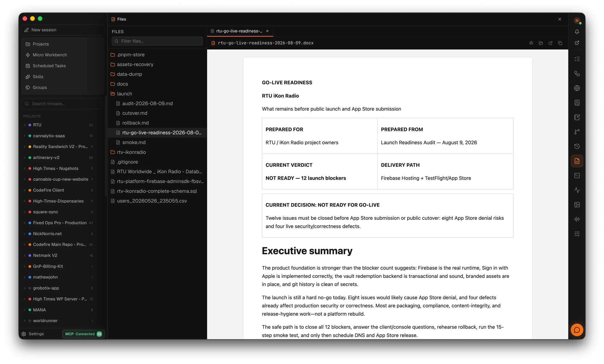Open rtv-ikonradio-complete-schema.sql file
Screen dimensions: 604x364
click(157, 191)
